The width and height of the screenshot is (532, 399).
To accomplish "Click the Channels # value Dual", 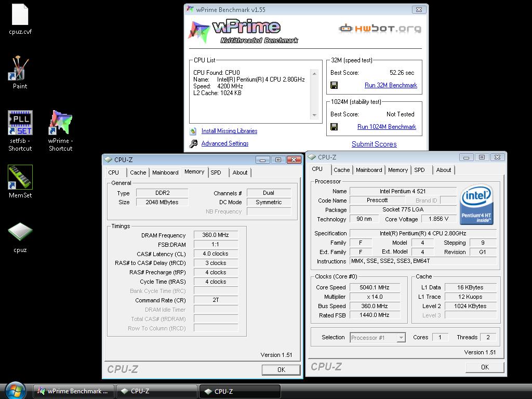I will [x=269, y=193].
